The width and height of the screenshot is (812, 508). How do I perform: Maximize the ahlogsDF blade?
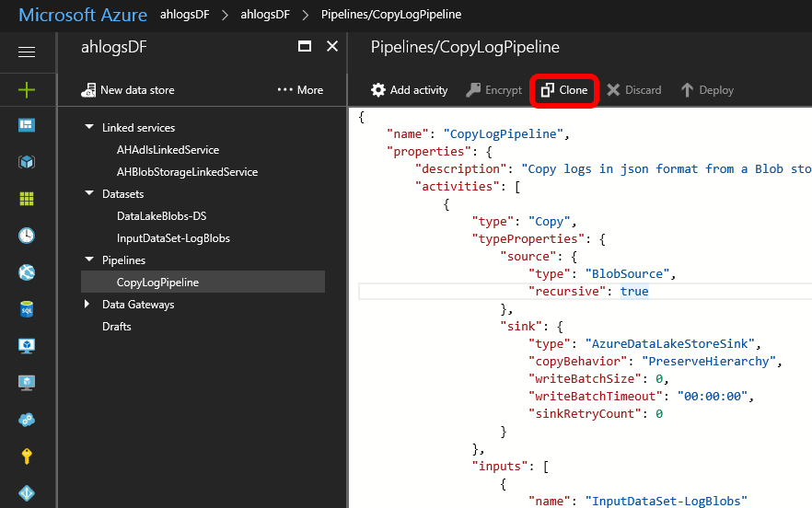pos(305,47)
